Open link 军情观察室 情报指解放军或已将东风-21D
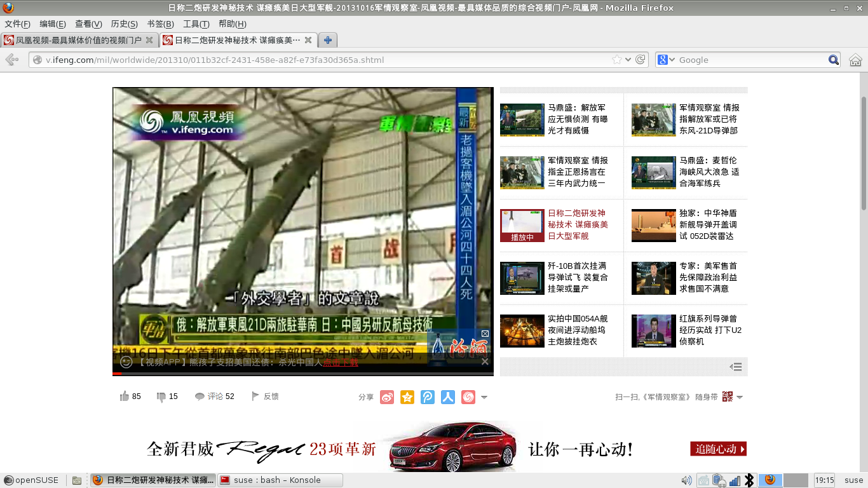The image size is (868, 488). tap(709, 119)
